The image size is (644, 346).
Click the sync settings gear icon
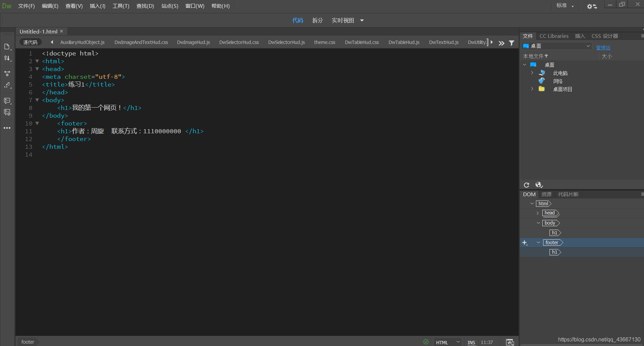[x=592, y=6]
